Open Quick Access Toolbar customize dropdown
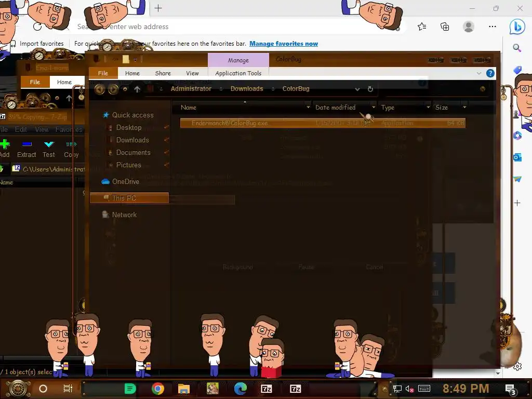 pyautogui.click(x=135, y=60)
